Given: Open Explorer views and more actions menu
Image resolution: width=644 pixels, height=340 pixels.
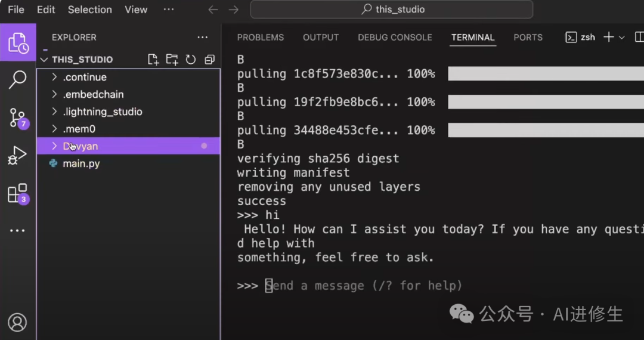Looking at the screenshot, I should [x=203, y=38].
